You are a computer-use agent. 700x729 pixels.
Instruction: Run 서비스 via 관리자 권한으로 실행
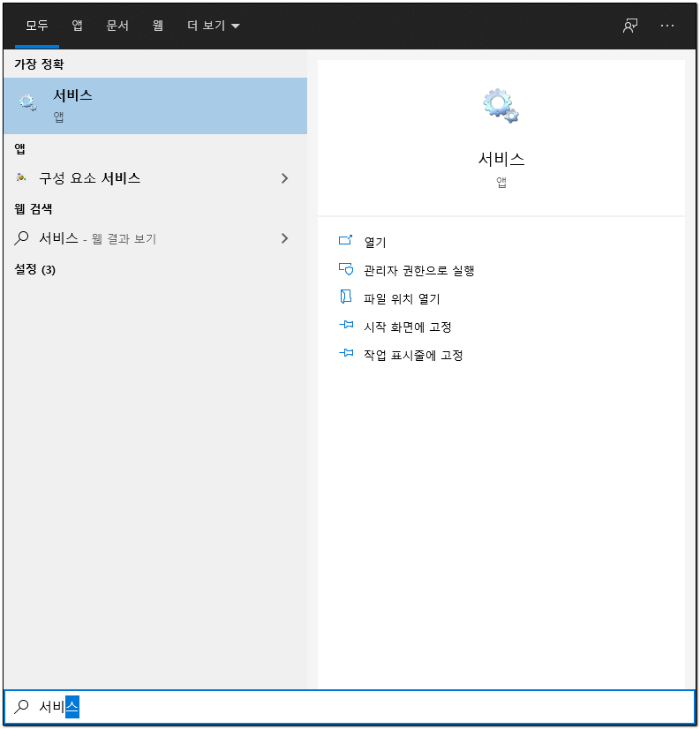[419, 270]
